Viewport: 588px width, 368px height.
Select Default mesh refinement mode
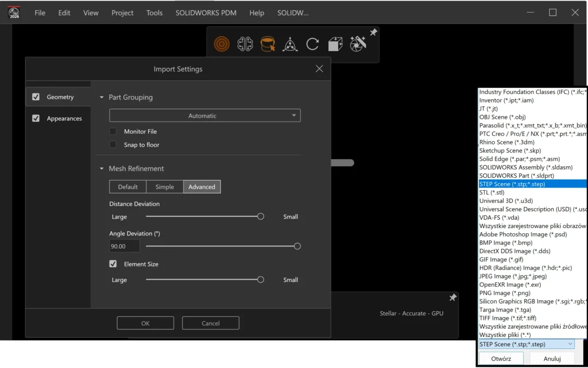tap(127, 186)
